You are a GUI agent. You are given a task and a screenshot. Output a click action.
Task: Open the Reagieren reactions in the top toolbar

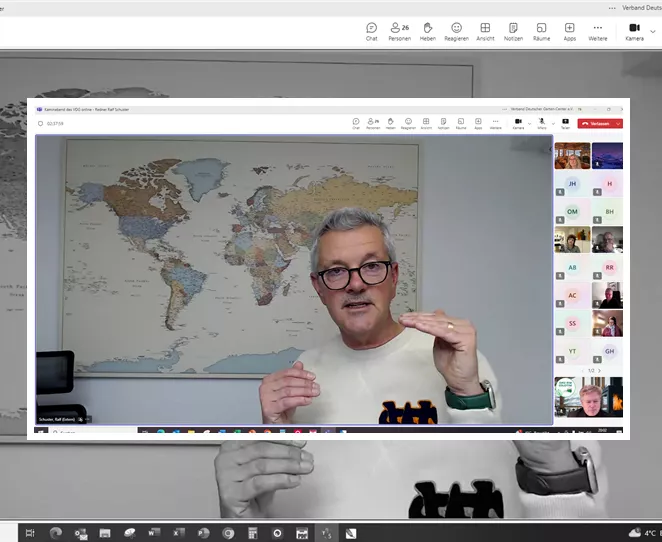point(456,32)
